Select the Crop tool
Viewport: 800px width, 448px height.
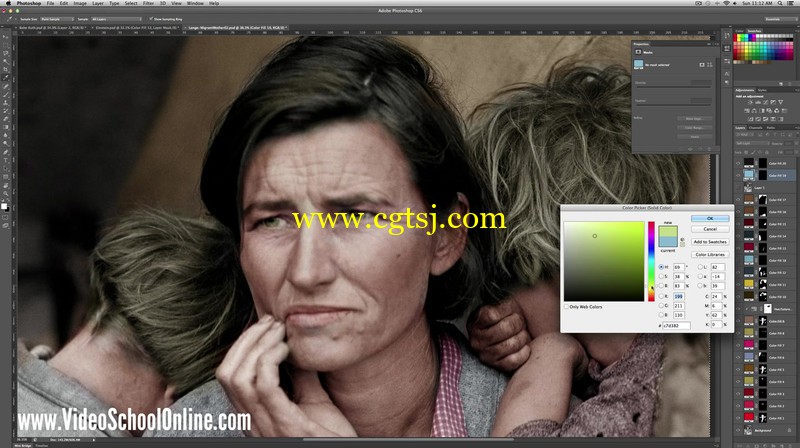6,70
